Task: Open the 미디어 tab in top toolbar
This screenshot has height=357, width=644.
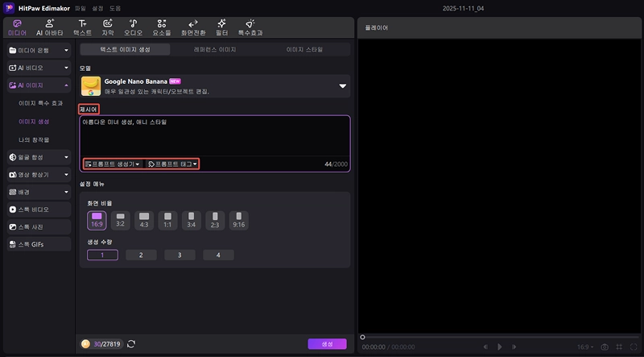Action: (17, 27)
